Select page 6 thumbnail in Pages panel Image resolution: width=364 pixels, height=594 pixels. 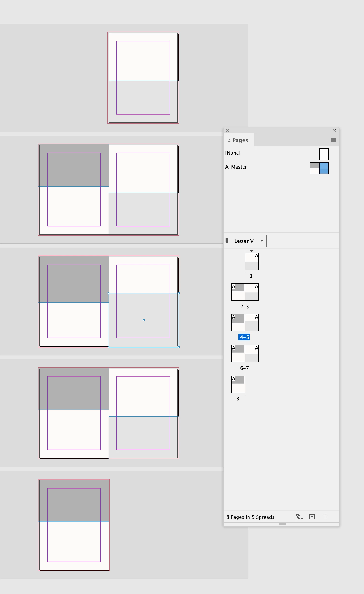click(x=238, y=353)
